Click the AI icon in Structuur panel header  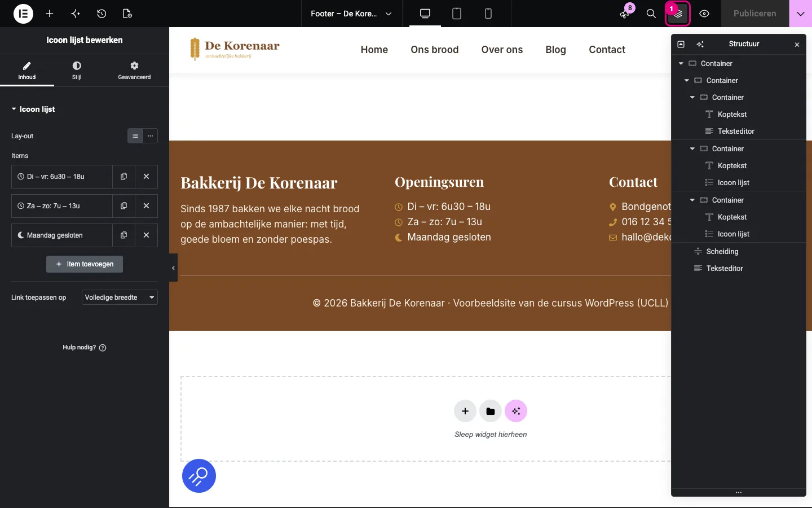700,44
